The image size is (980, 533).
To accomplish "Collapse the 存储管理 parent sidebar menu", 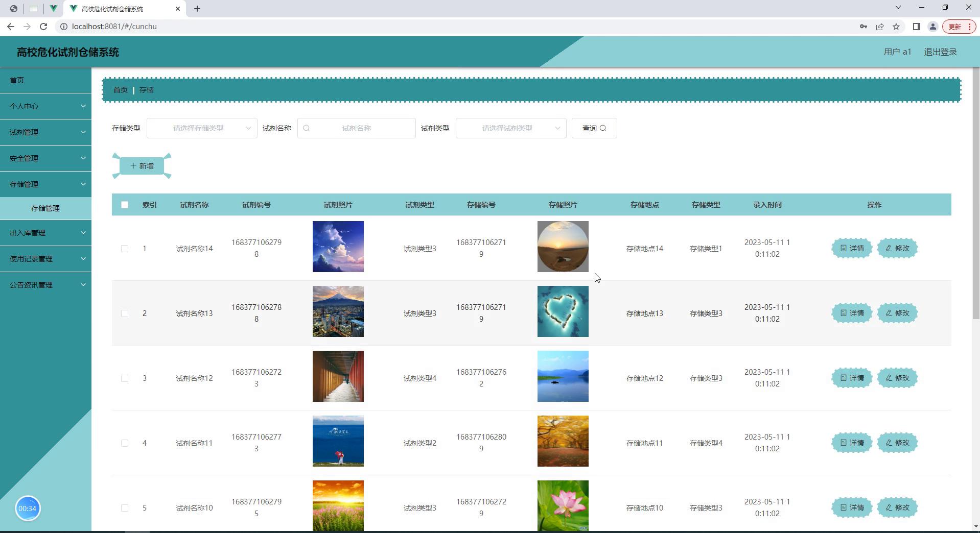I will [x=45, y=184].
